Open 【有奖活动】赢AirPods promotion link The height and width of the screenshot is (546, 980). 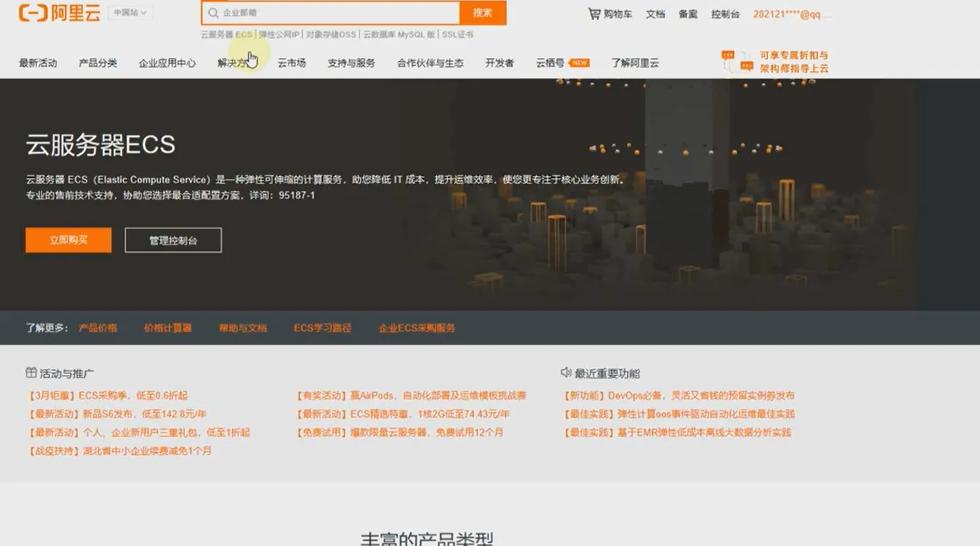pyautogui.click(x=411, y=395)
